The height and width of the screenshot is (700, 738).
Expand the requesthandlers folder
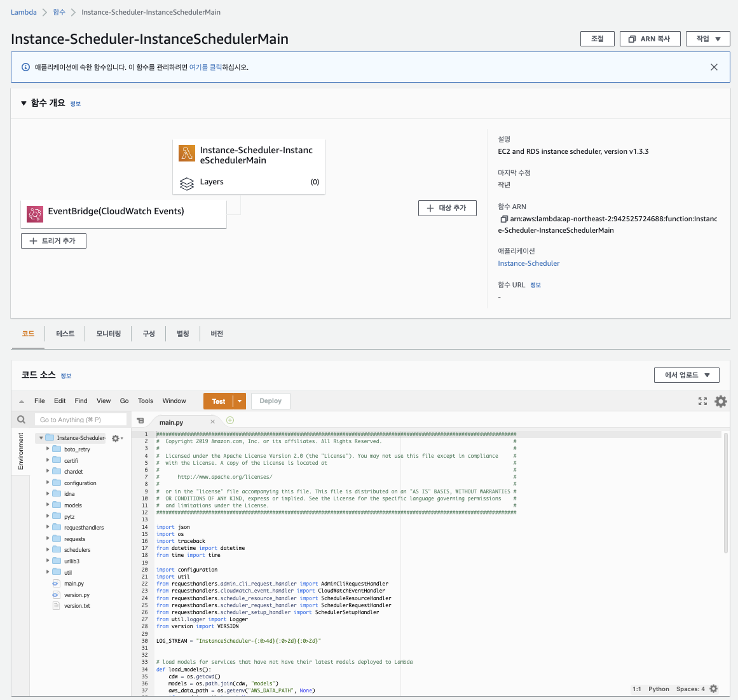tap(48, 527)
